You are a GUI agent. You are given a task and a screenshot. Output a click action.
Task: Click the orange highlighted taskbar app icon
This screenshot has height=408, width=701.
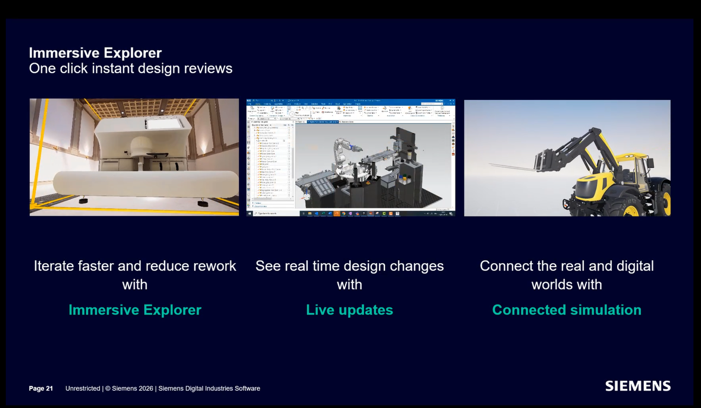coord(336,213)
